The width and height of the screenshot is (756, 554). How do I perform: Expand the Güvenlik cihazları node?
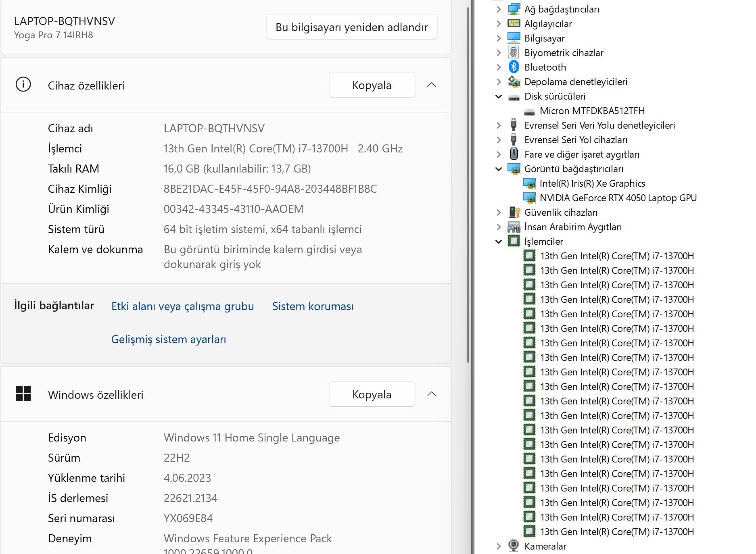click(x=499, y=212)
